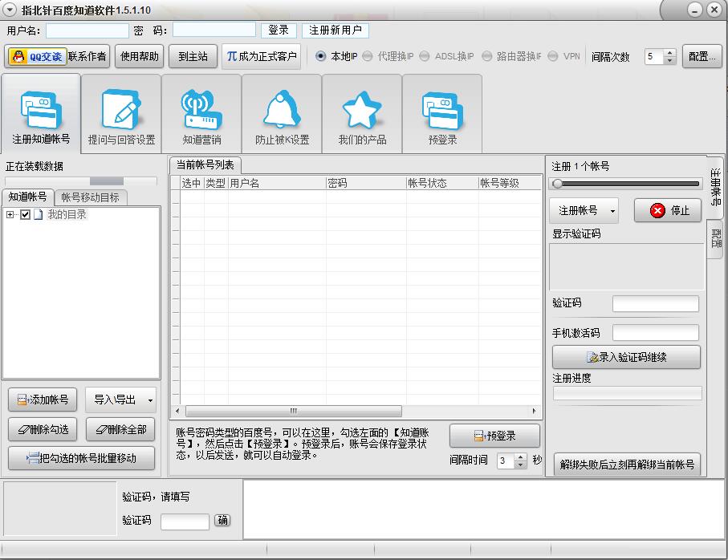Screen dimensions: 728x560
Task: Click the document icon beside 我的目录
Action: pyautogui.click(x=39, y=214)
